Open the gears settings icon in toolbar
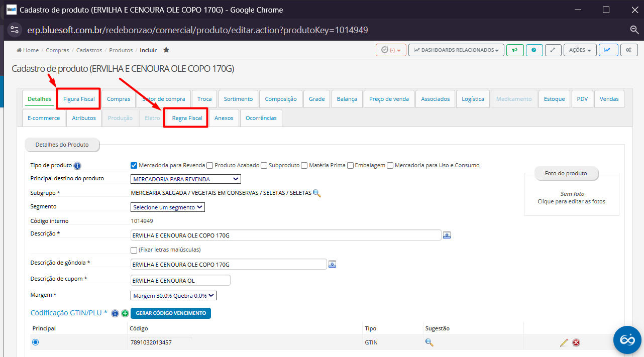Viewport: 644px width, 357px height. [628, 50]
